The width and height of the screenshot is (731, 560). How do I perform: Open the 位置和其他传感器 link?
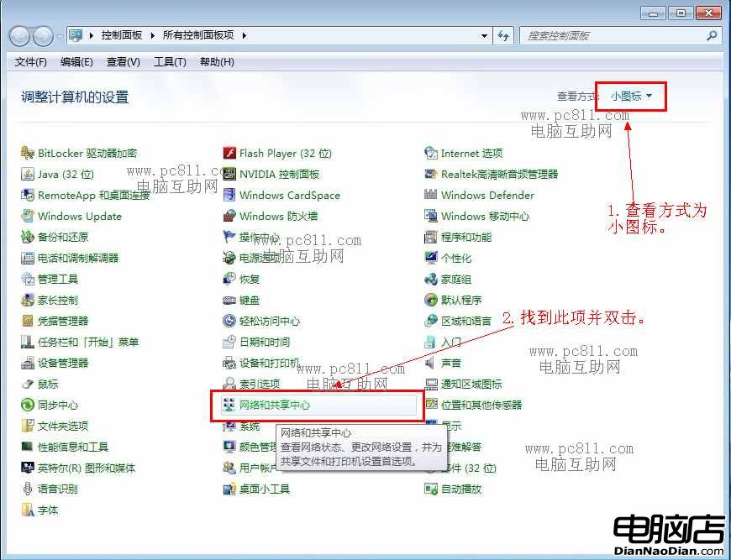(481, 405)
